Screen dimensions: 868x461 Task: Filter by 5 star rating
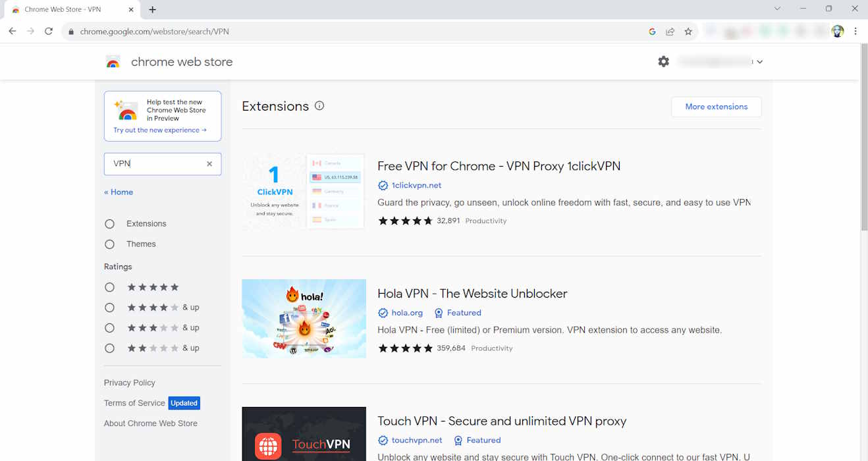(110, 287)
